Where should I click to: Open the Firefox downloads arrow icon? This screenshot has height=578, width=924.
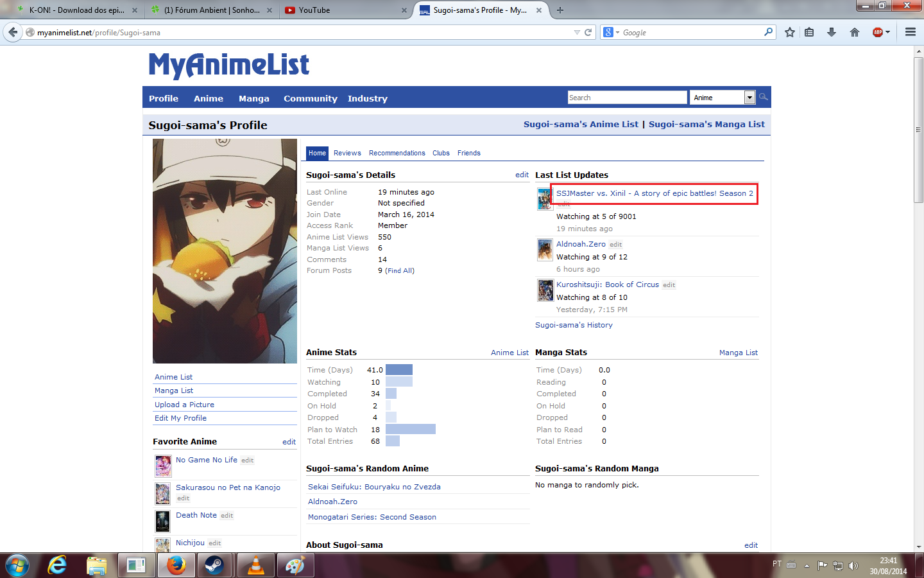[832, 32]
